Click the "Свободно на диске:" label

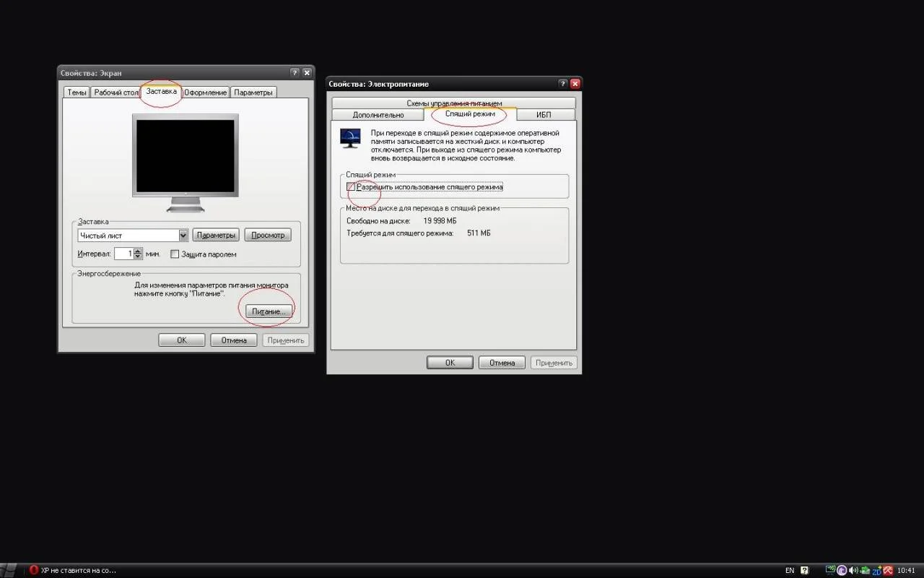[378, 221]
